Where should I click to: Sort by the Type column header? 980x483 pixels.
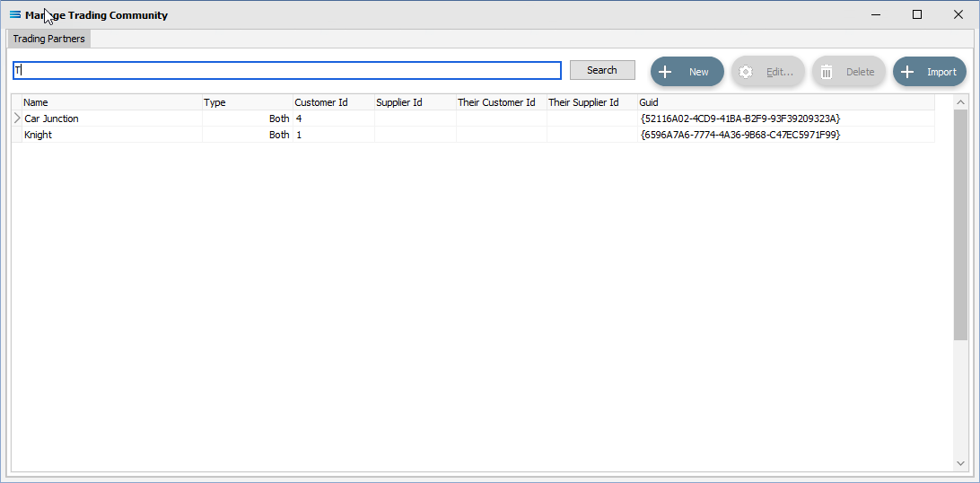(248, 102)
